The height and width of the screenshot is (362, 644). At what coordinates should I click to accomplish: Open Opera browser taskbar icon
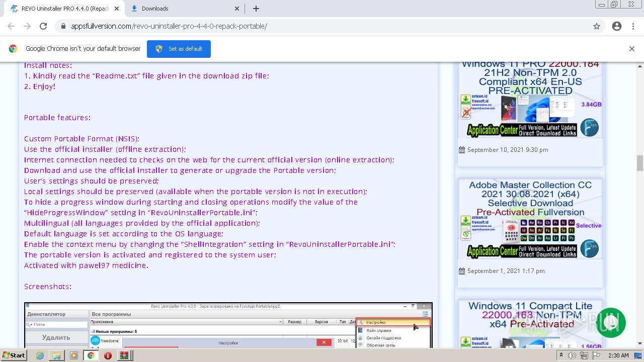(x=108, y=355)
